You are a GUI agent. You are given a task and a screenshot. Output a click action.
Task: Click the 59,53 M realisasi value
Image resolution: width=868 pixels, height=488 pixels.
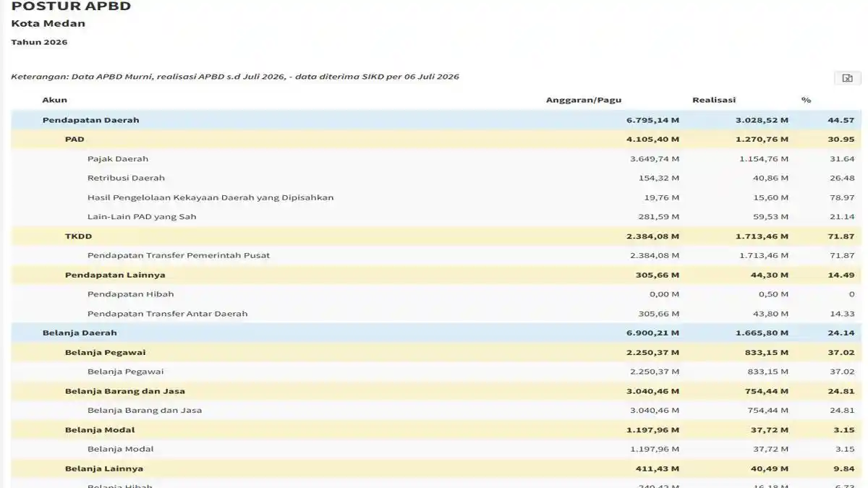click(771, 217)
